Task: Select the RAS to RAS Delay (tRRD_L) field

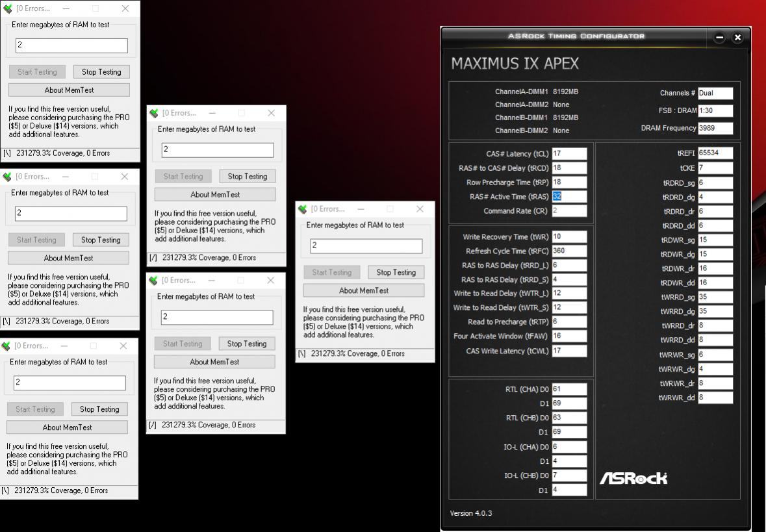Action: point(569,265)
